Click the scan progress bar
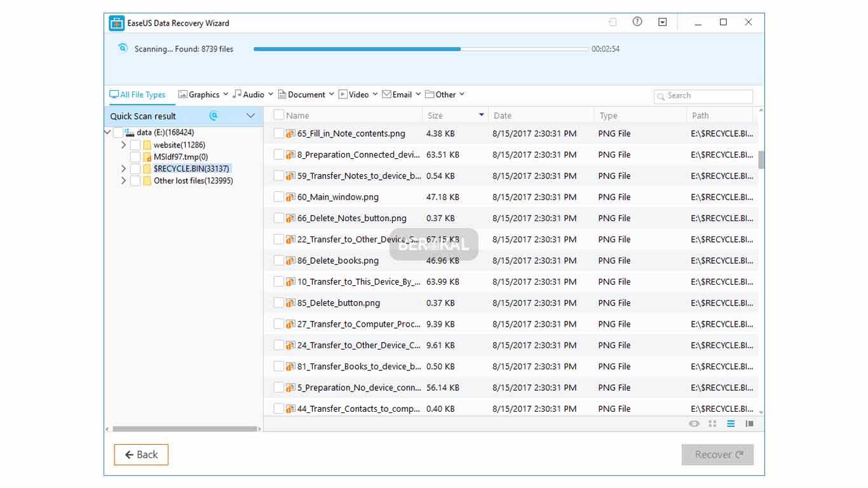This screenshot has height=488, width=868. 421,49
